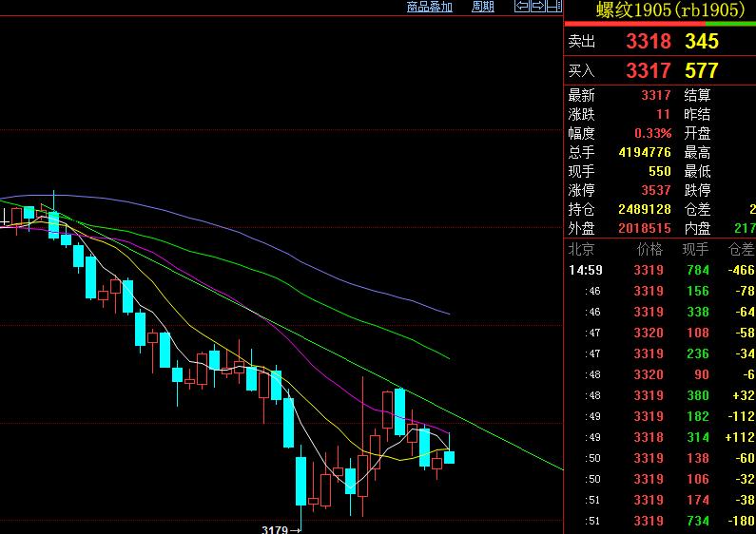
Task: Select the 涨跌 change value 11
Action: [664, 114]
